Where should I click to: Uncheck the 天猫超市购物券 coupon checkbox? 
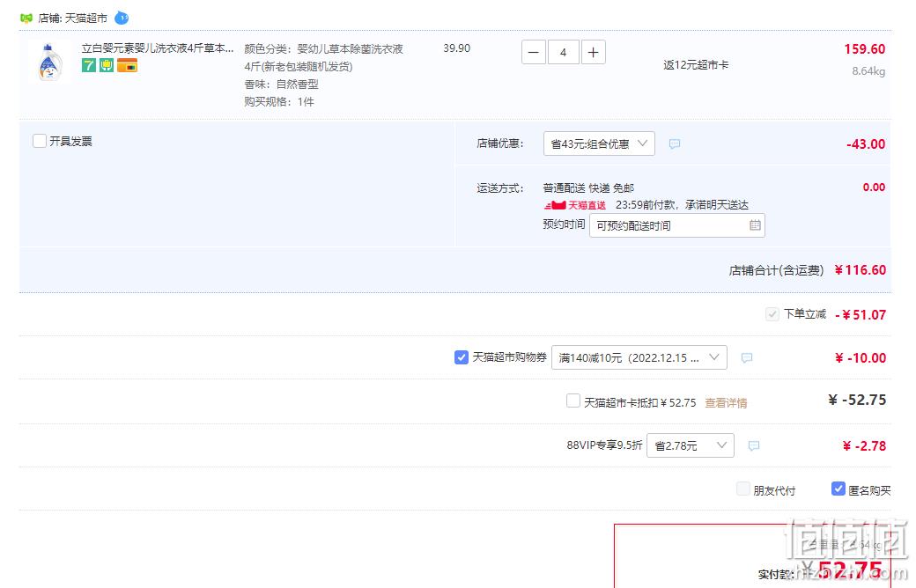click(x=461, y=357)
